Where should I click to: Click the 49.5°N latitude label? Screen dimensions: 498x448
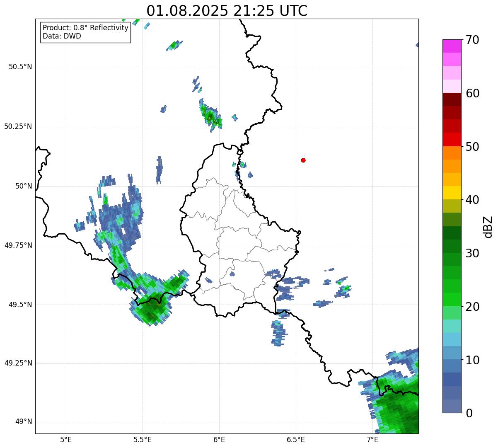click(x=20, y=305)
